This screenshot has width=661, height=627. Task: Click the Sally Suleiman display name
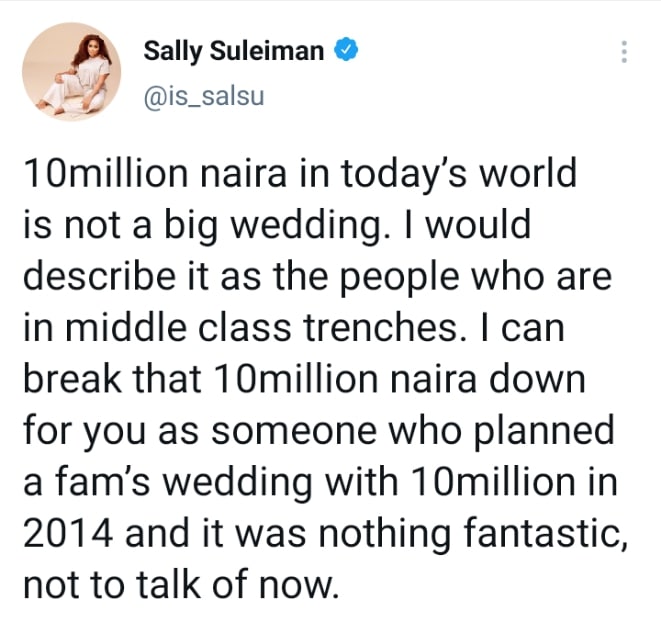(234, 50)
